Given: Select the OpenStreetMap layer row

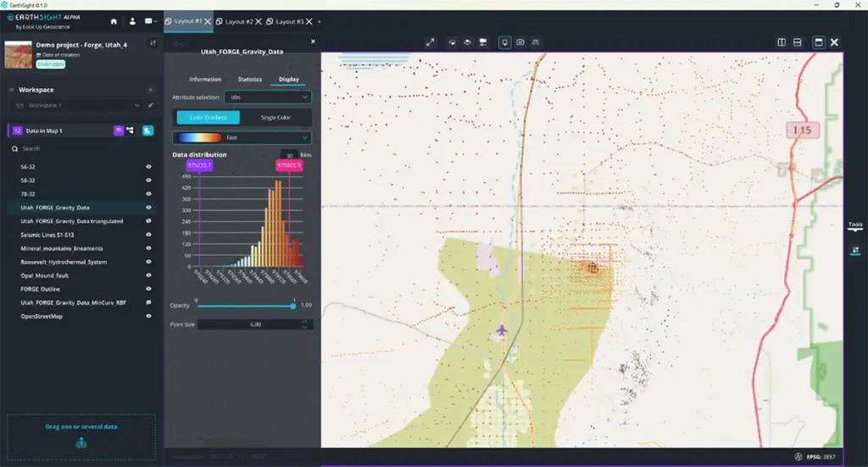Looking at the screenshot, I should (81, 316).
